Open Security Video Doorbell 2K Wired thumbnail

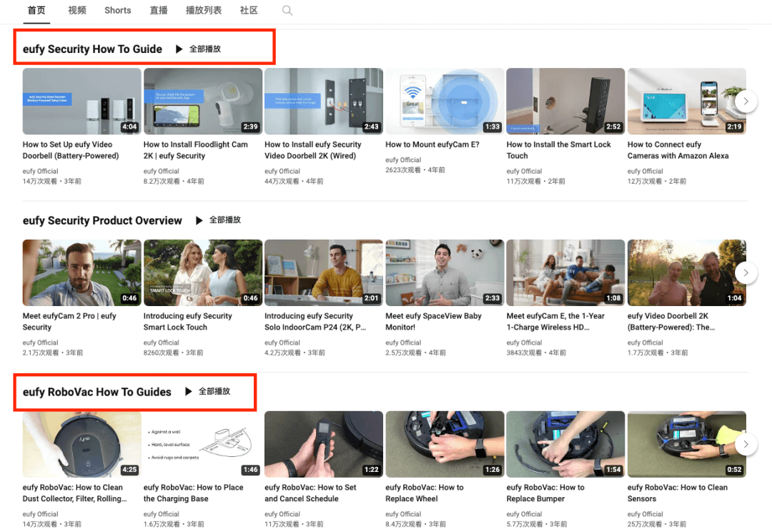pos(324,101)
